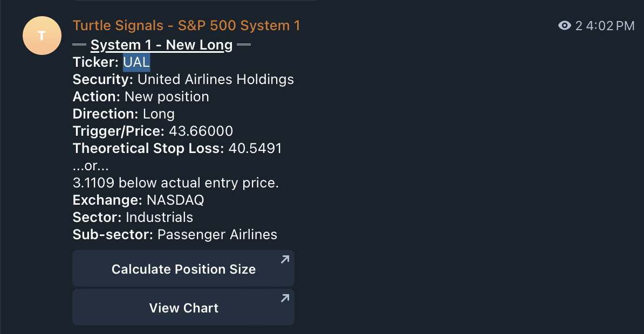
Task: Click the underlined System 1 - New Long header
Action: 161,45
